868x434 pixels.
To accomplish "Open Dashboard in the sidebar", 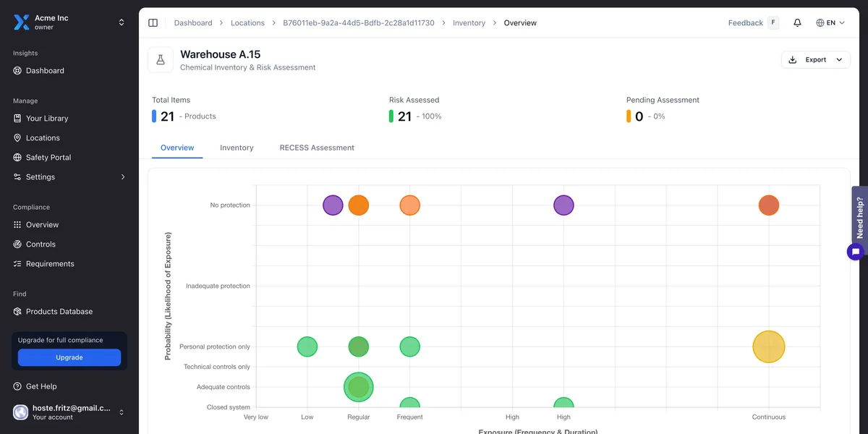I will click(x=45, y=71).
